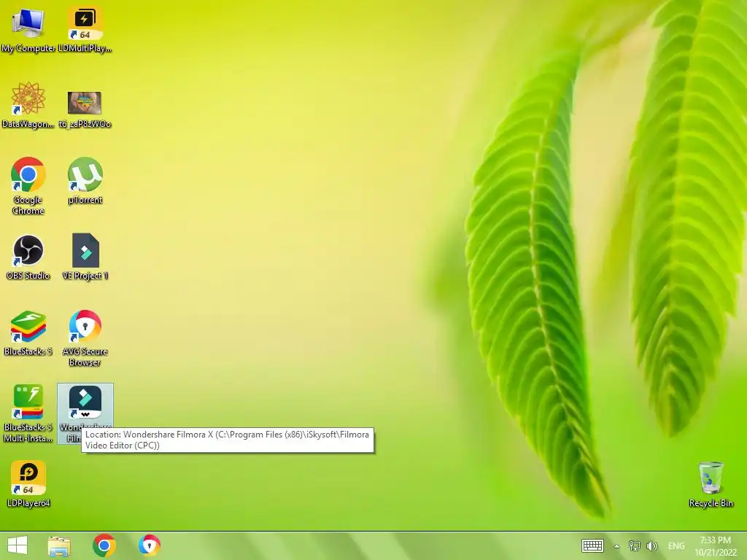The image size is (747, 560).
Task: Show hidden system tray icons
Action: (x=616, y=545)
